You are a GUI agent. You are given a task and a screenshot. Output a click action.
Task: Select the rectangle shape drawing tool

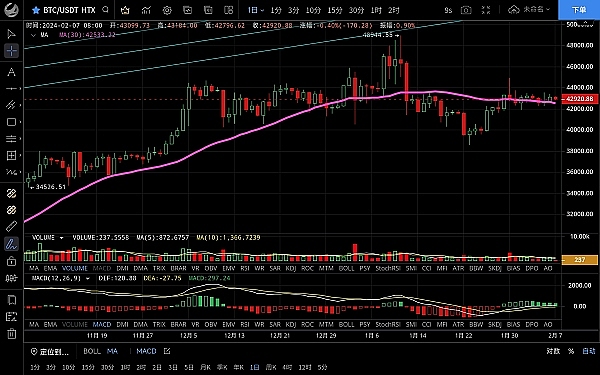11,122
